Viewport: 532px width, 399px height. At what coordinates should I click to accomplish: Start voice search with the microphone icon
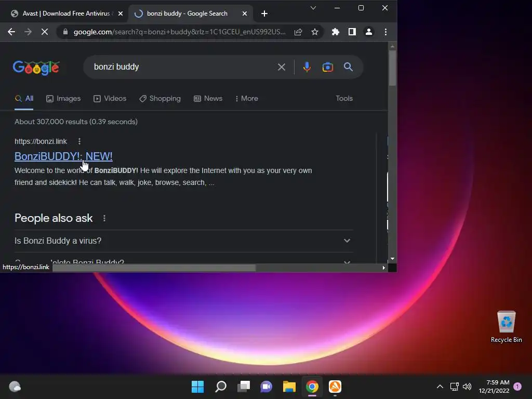pos(307,67)
